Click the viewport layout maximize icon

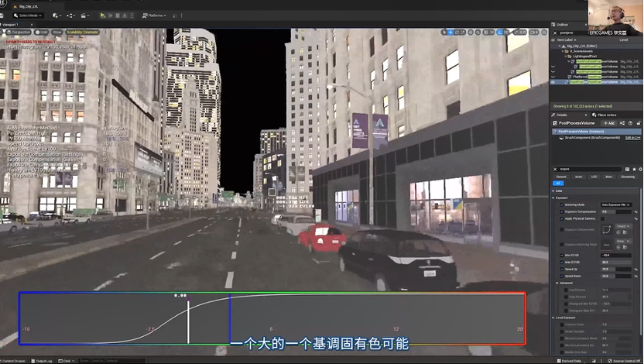coord(544,32)
